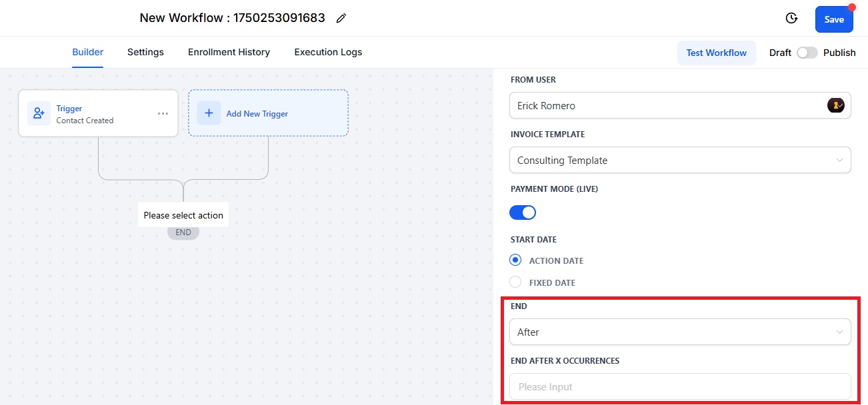Open End dropdown showing After
868x405 pixels.
[680, 332]
